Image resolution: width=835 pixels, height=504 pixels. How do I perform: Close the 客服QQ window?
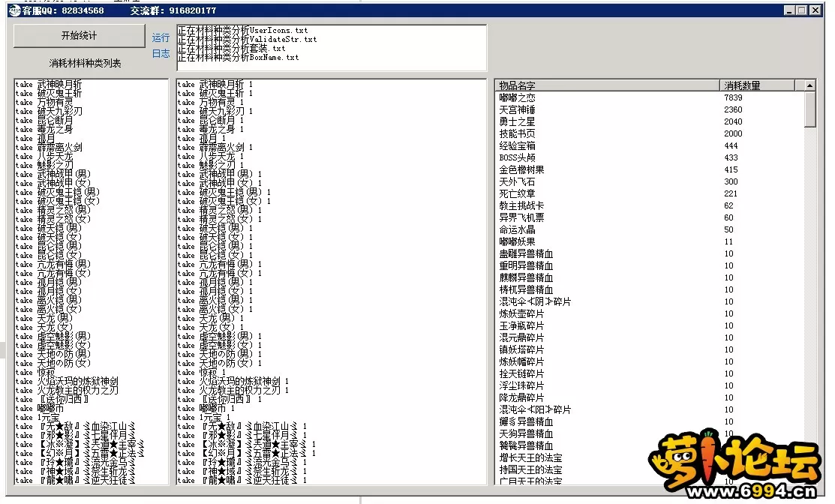point(815,10)
